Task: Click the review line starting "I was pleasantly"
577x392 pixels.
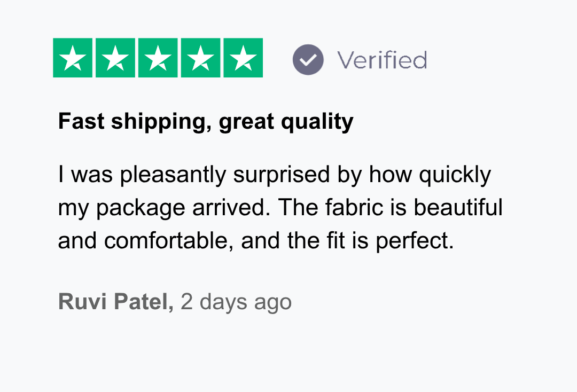Action: 274,175
